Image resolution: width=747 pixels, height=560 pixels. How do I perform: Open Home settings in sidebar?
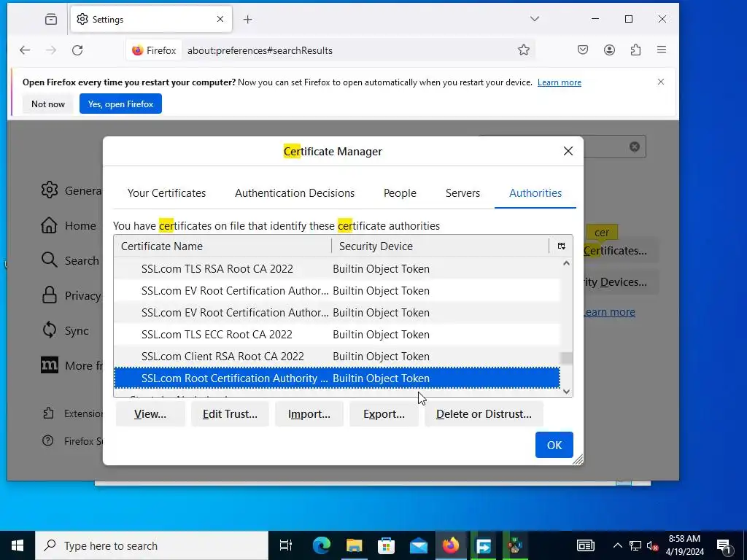pyautogui.click(x=69, y=226)
